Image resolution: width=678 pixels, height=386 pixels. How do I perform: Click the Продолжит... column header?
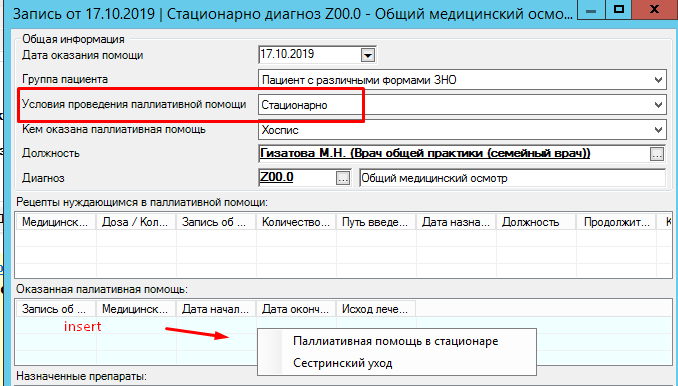point(616,222)
